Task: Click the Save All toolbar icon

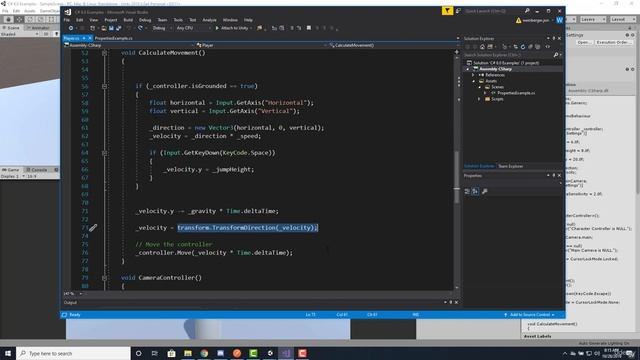Action: (x=118, y=28)
